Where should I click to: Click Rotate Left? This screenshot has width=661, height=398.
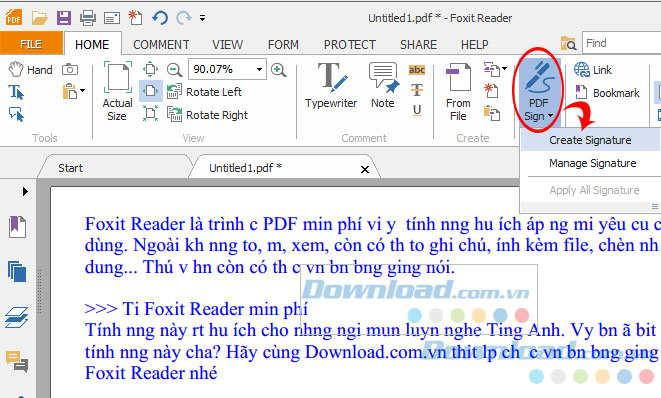tap(204, 91)
